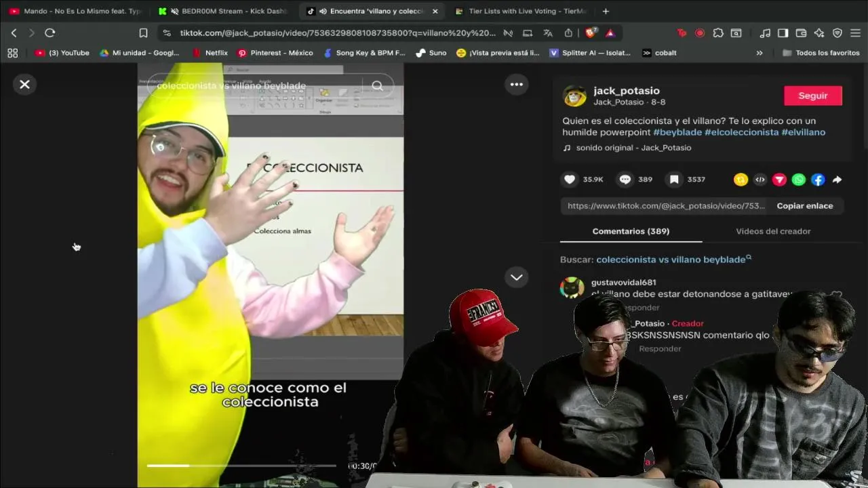Click the red send-to-friends share icon
This screenshot has height=488, width=868.
tap(779, 180)
